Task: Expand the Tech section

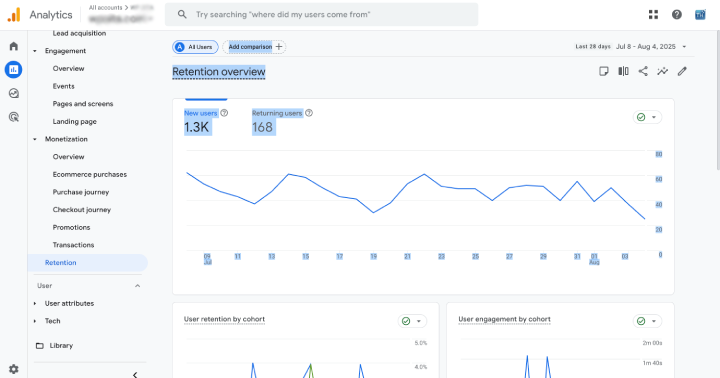Action: point(35,321)
